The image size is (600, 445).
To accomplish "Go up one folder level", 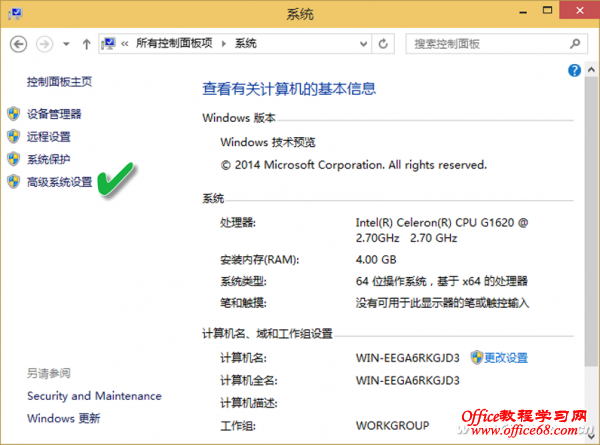I will tap(86, 44).
